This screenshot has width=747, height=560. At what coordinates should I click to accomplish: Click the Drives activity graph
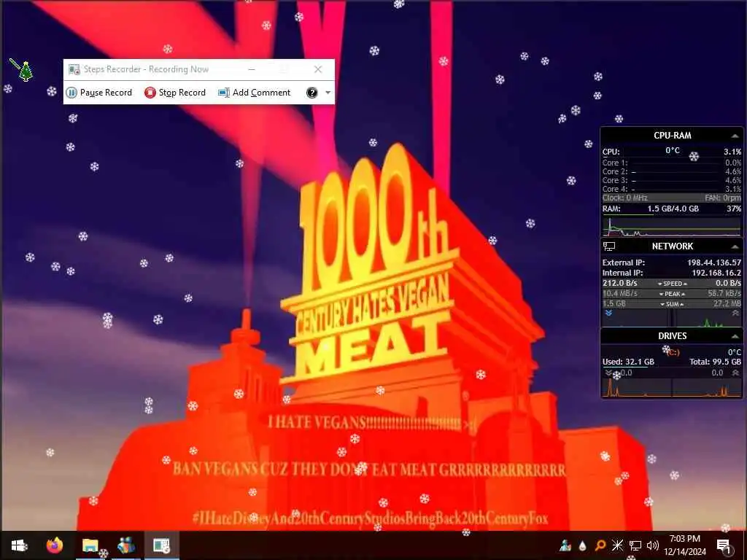[672, 387]
